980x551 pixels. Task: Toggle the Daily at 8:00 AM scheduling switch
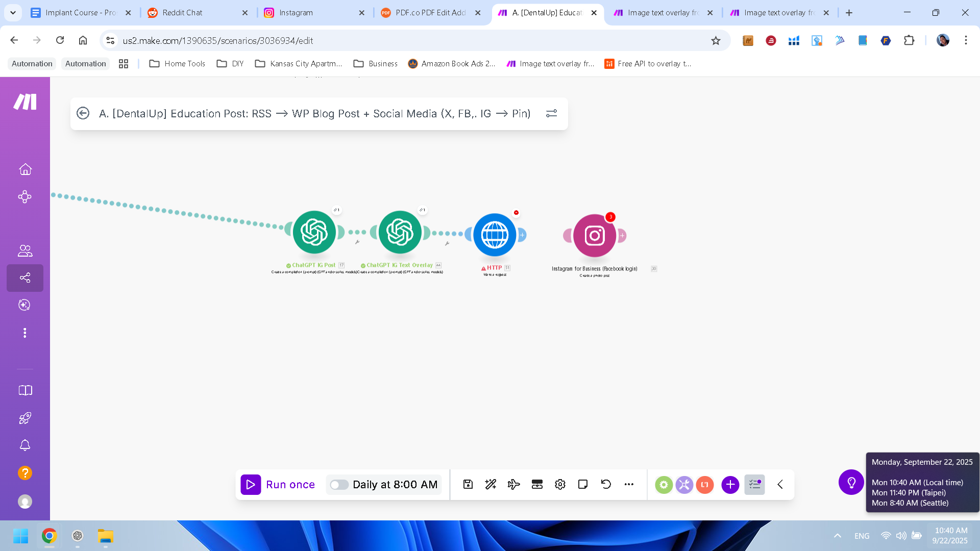coord(338,485)
